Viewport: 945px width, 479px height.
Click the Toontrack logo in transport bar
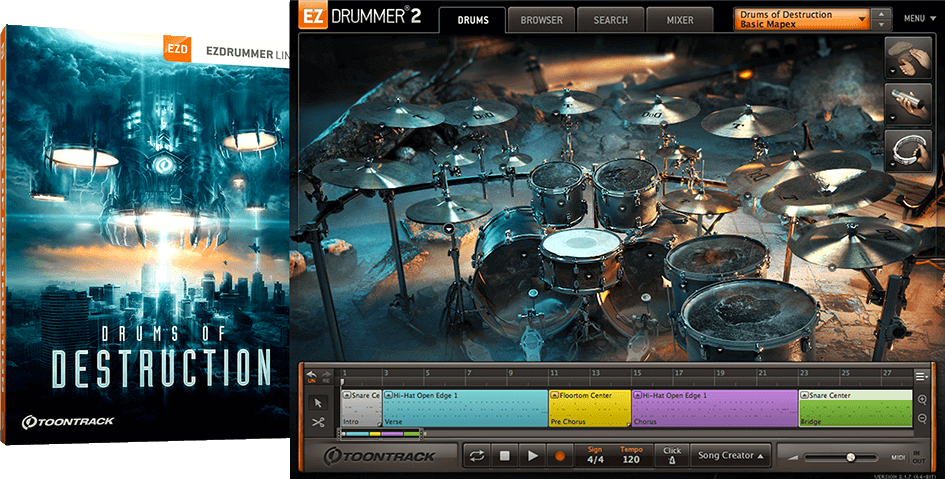coord(379,456)
